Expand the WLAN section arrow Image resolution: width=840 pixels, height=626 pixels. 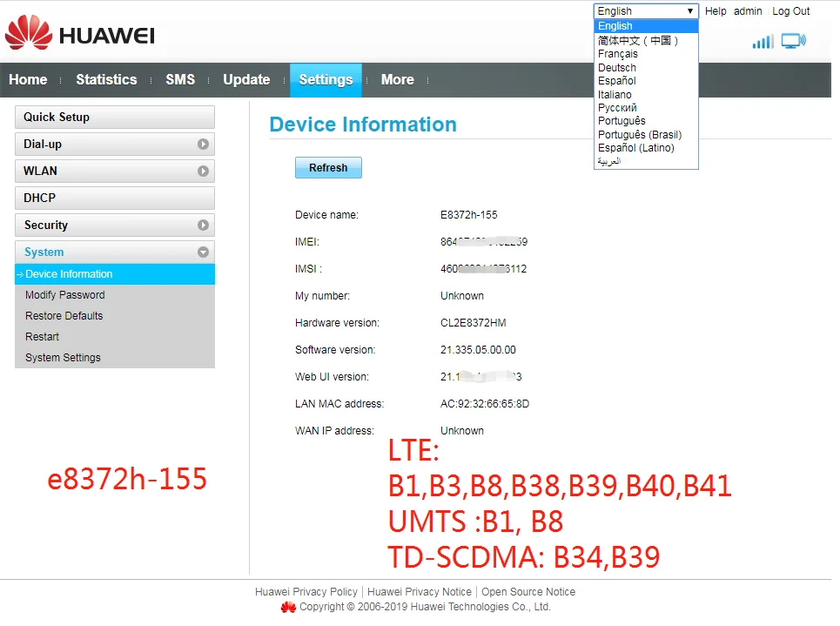coord(203,171)
